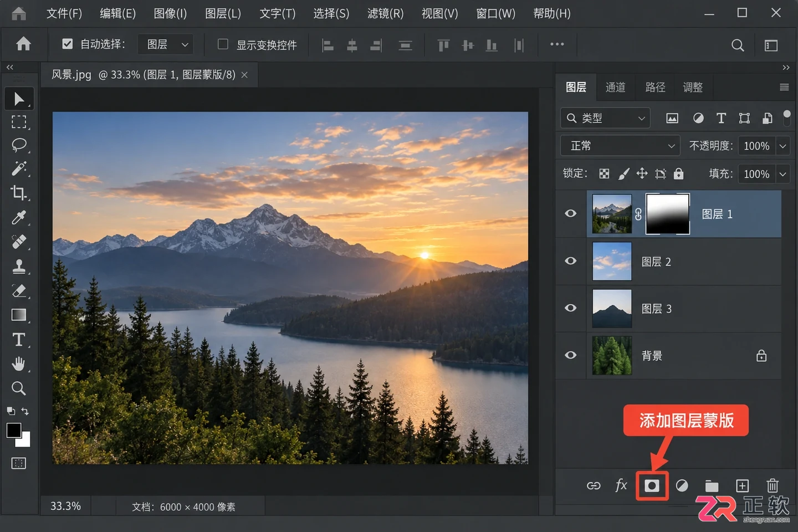
Task: Open the layers panel menu icon
Action: click(x=784, y=87)
